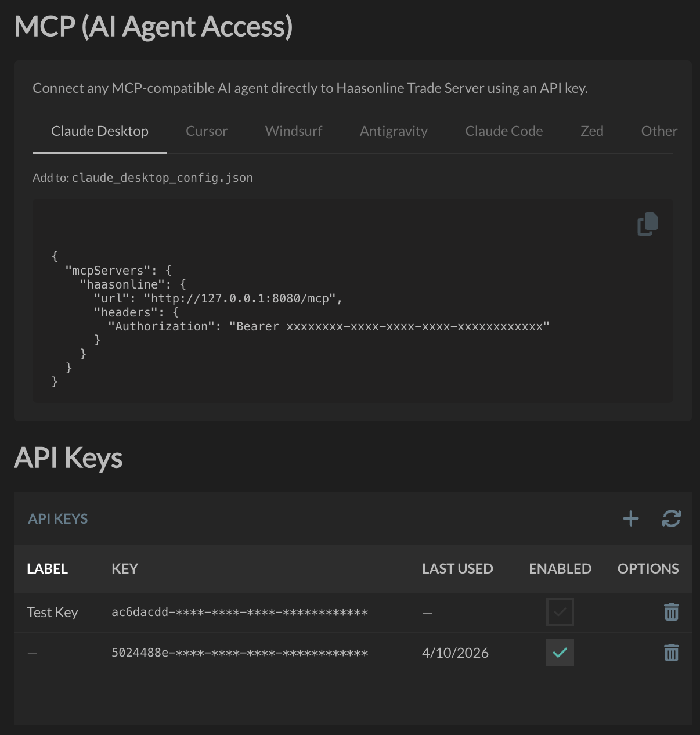Click the add new API key icon
Screen dimensions: 700x735
[630, 518]
